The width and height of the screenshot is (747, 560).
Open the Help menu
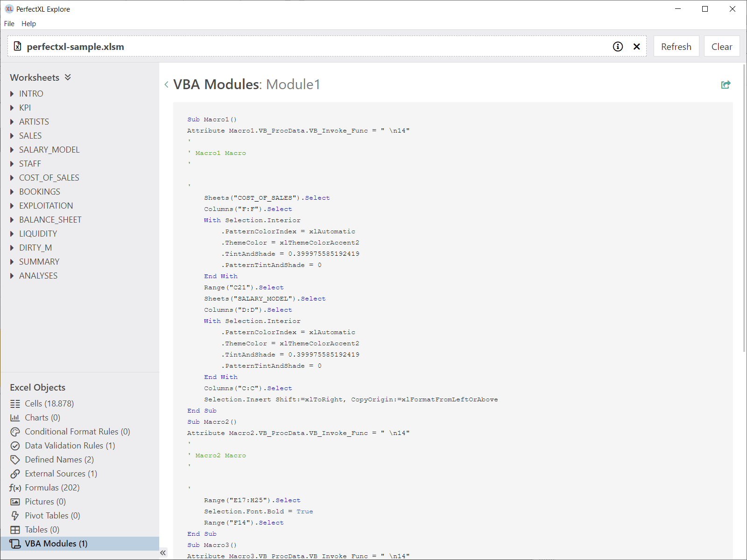pos(28,24)
